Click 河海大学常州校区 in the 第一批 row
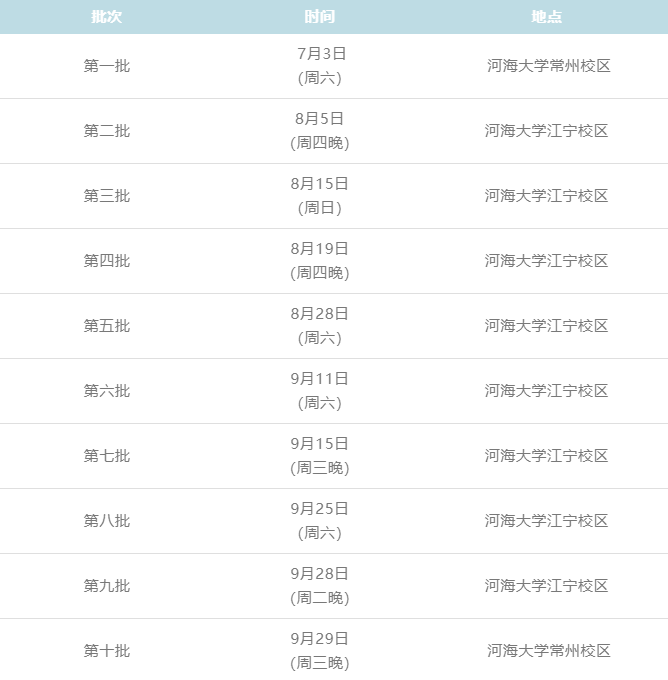The height and width of the screenshot is (680, 668). point(548,66)
